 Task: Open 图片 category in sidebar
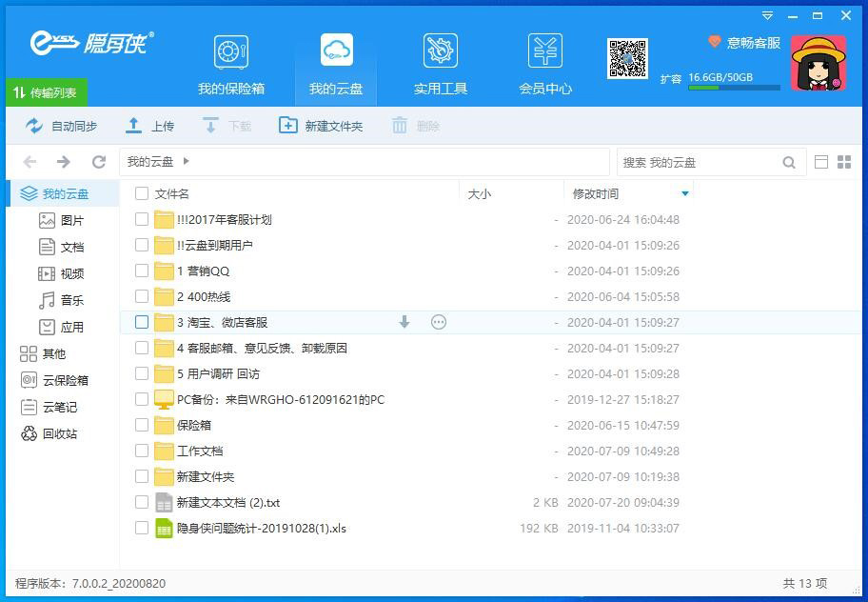click(62, 220)
